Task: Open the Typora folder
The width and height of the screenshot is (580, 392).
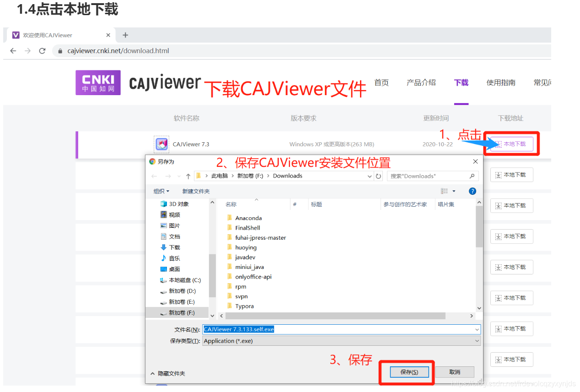Action: [x=240, y=306]
